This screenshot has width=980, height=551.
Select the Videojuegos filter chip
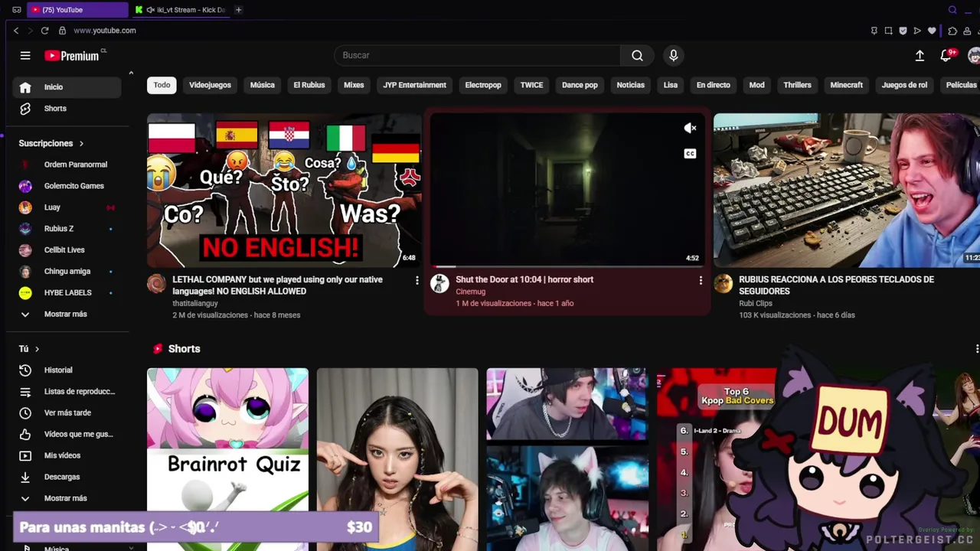click(x=210, y=85)
